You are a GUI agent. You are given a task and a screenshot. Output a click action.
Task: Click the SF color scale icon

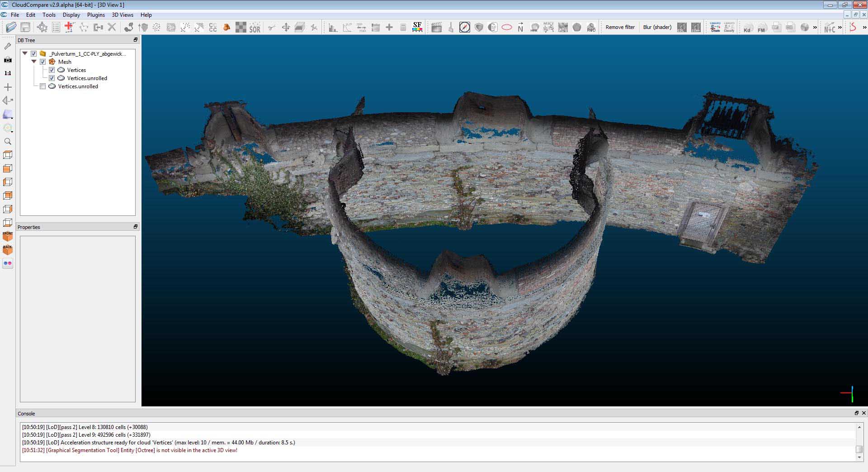(x=417, y=27)
